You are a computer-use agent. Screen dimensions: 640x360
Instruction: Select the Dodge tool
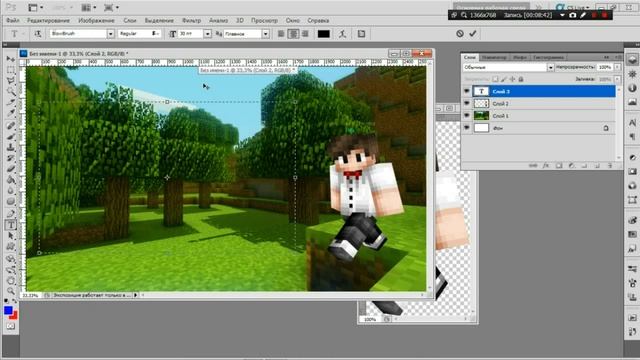11,202
